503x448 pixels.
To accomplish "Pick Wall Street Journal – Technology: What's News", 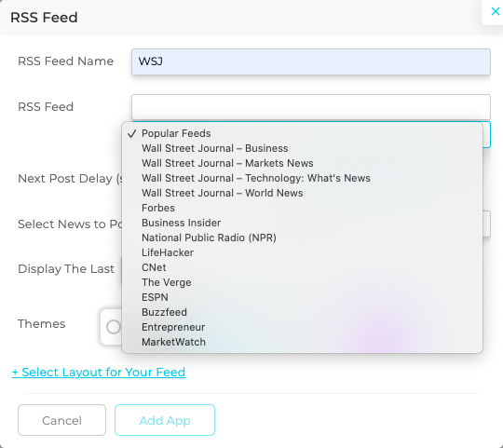I will pyautogui.click(x=302, y=178).
